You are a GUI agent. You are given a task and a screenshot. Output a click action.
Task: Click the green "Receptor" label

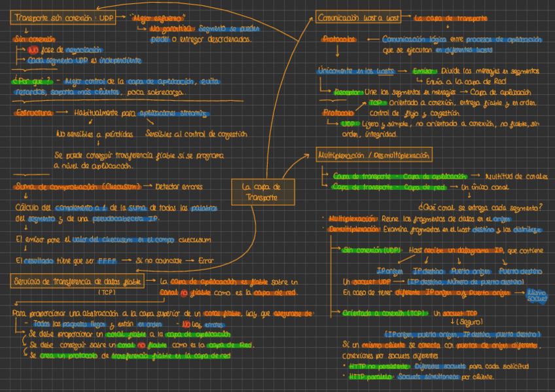(348, 92)
